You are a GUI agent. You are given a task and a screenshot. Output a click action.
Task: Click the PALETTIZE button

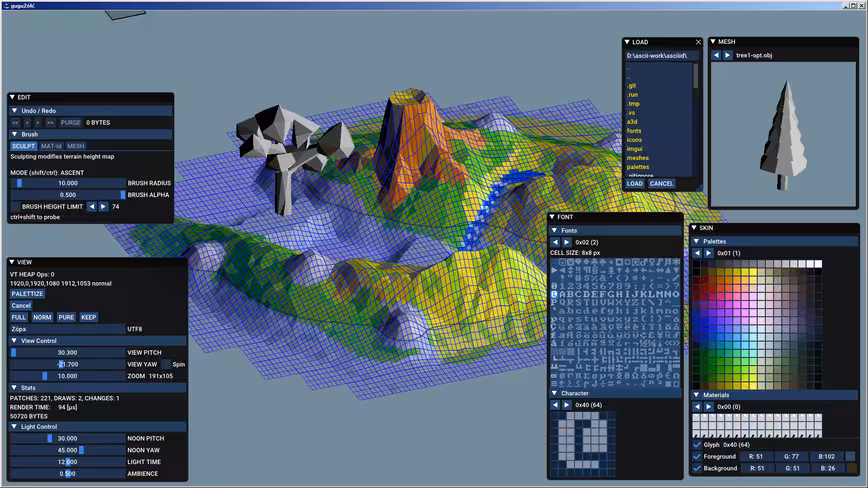coord(27,294)
